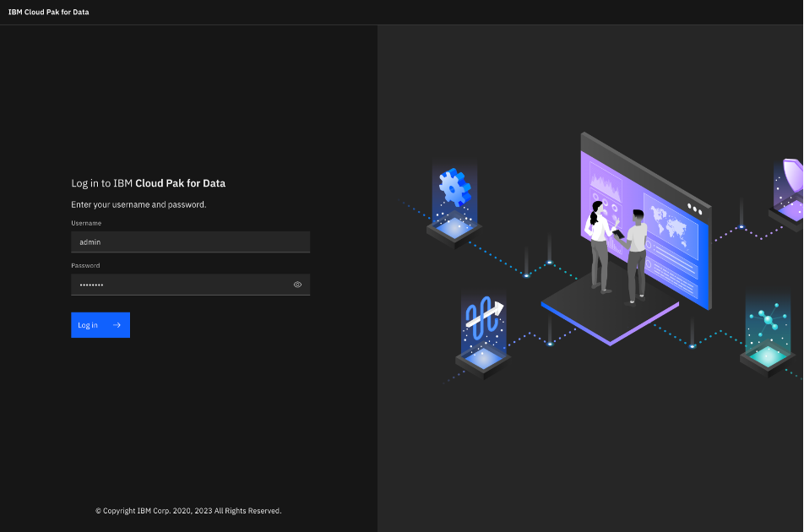The width and height of the screenshot is (804, 532).
Task: Click the gear icon in the illustration
Action: [x=454, y=187]
